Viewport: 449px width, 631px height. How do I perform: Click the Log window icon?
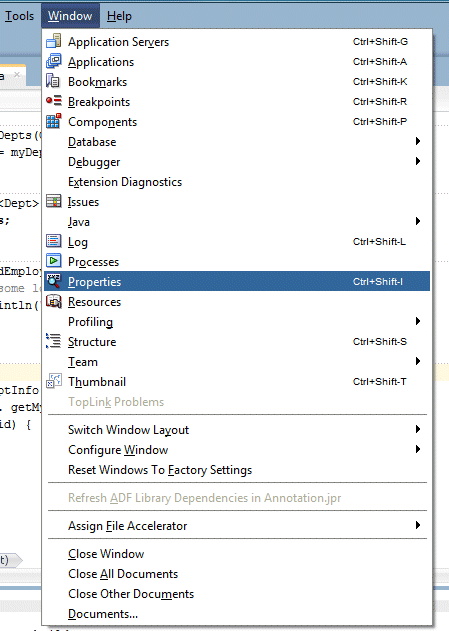(x=54, y=241)
